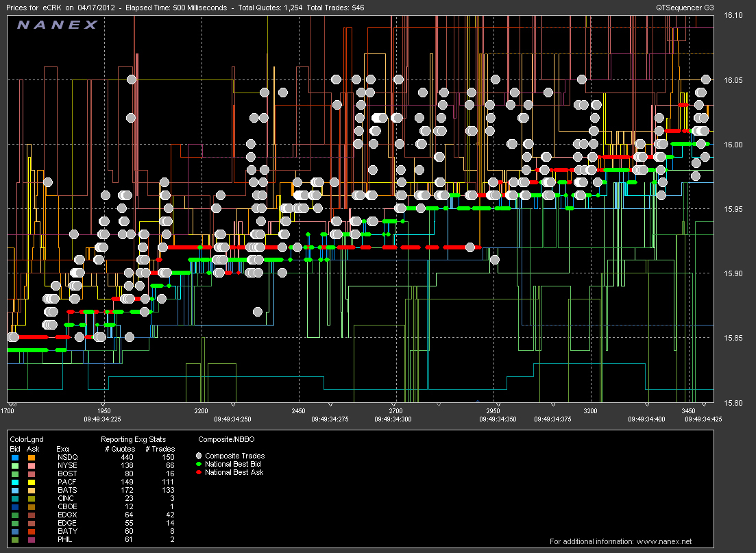Screen dimensions: 756x553
Task: Click the green National Best Bid marker
Action: tap(199, 464)
